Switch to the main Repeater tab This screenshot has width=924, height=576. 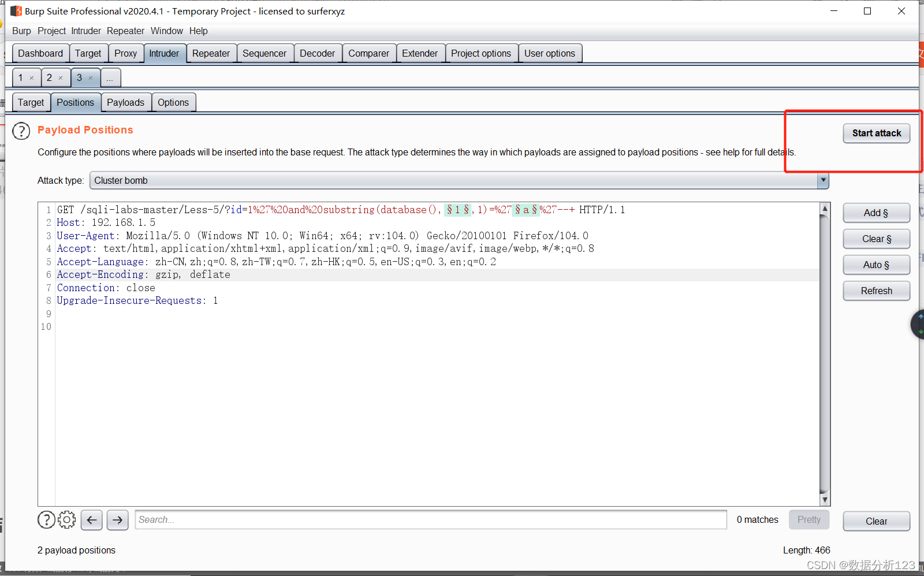click(211, 53)
